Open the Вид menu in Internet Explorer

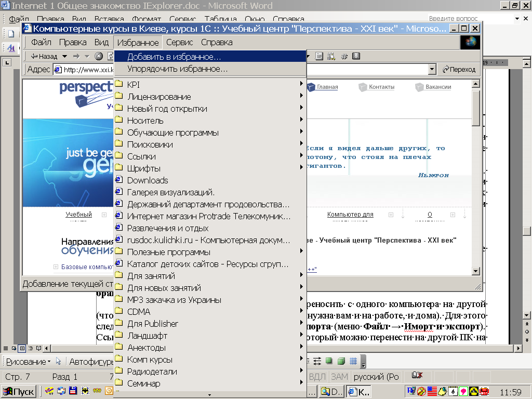pyautogui.click(x=101, y=43)
